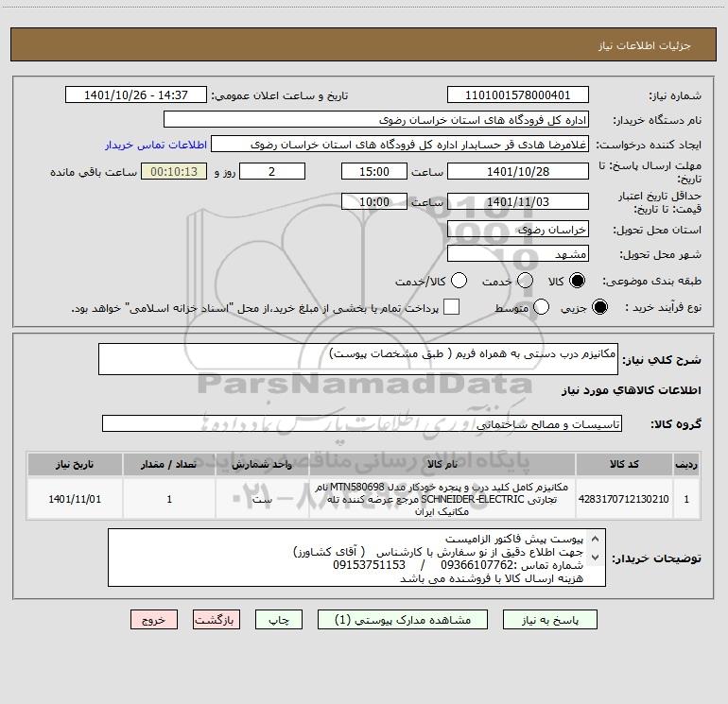Click the پیوست پیش فاکتور الزامیست note line

point(514,539)
